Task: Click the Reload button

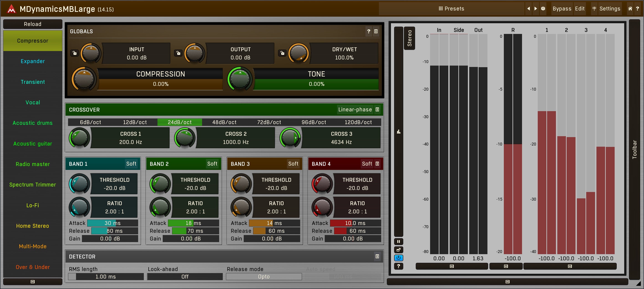Action: pos(33,24)
